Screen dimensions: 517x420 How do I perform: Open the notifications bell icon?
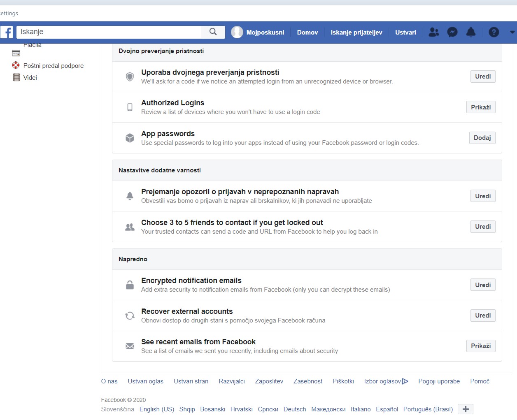470,32
